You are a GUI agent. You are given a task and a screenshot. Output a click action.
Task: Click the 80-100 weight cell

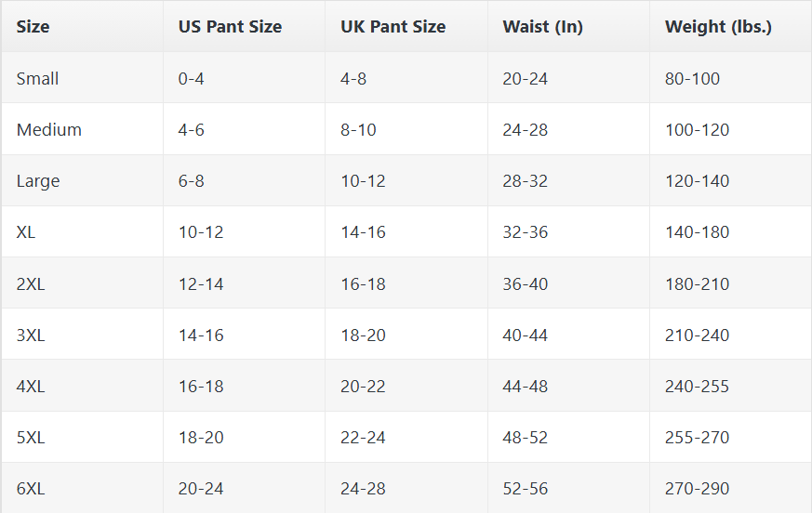pos(692,79)
